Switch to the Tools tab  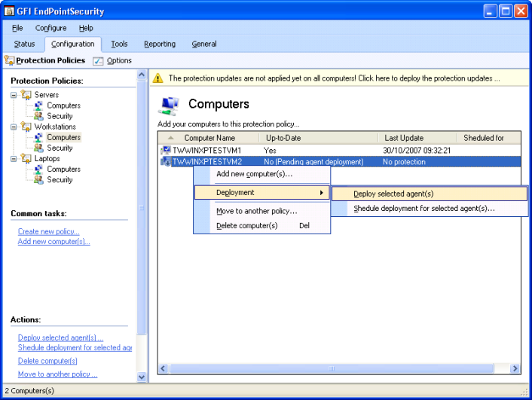(119, 44)
